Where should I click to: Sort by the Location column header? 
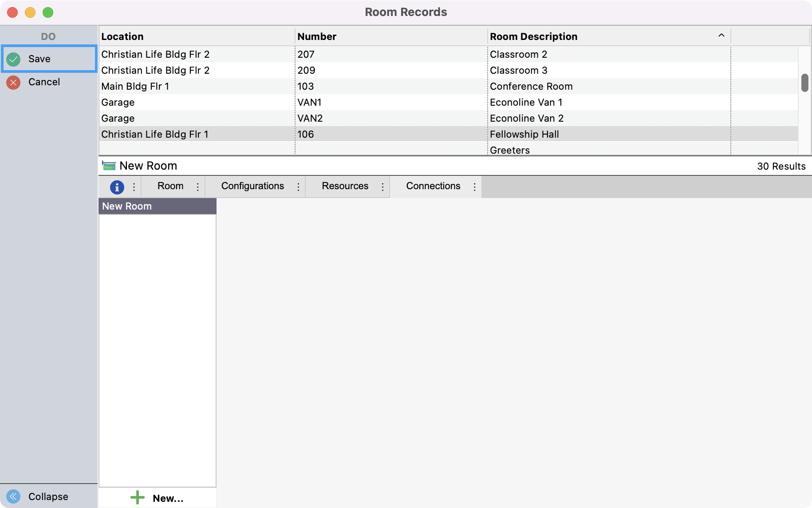(122, 36)
